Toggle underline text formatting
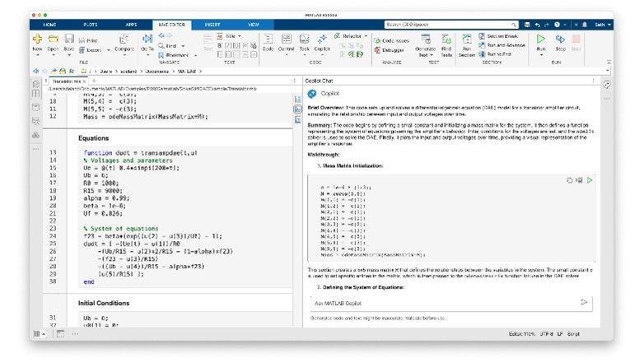The image size is (644, 362). [x=236, y=45]
